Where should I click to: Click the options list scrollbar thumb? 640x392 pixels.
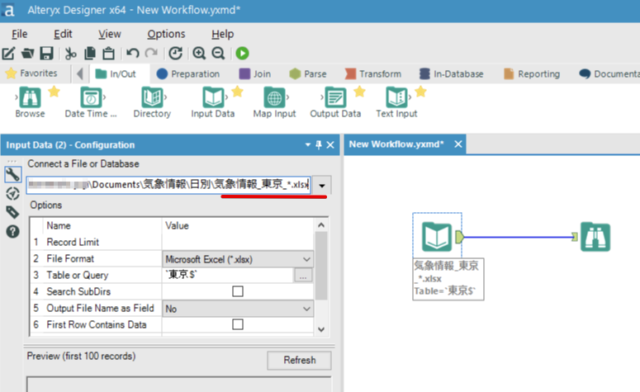[321, 266]
